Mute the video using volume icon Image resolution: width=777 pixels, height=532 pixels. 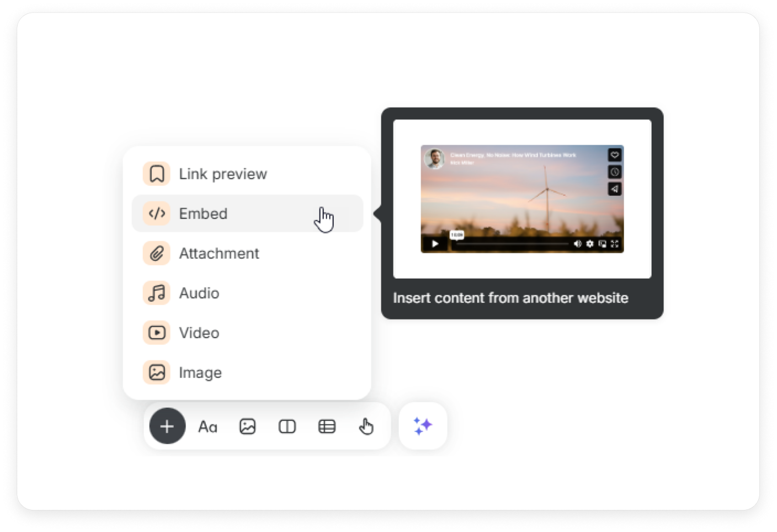577,244
